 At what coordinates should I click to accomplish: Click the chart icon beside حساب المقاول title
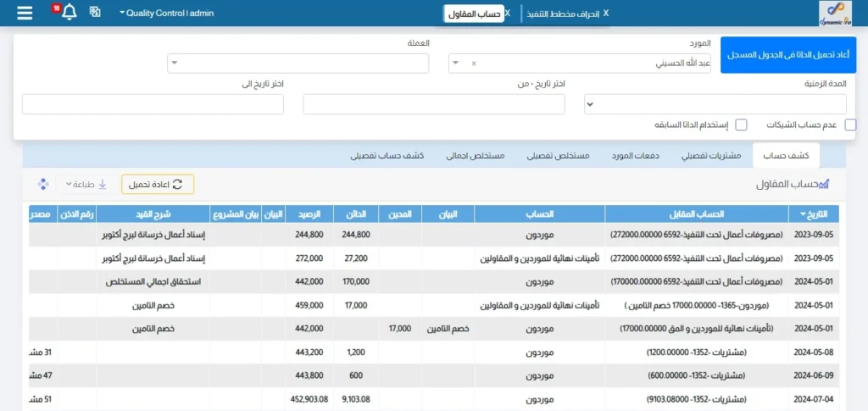(x=821, y=184)
